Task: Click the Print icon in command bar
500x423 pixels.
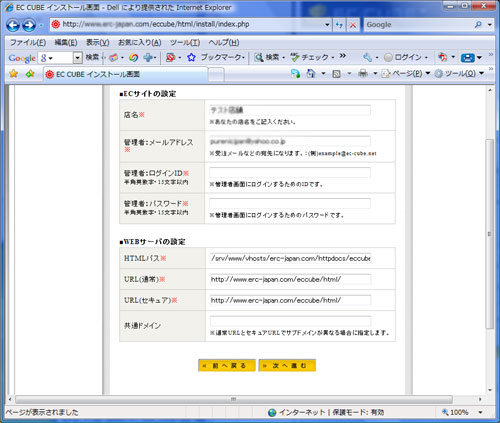Action: (x=363, y=73)
